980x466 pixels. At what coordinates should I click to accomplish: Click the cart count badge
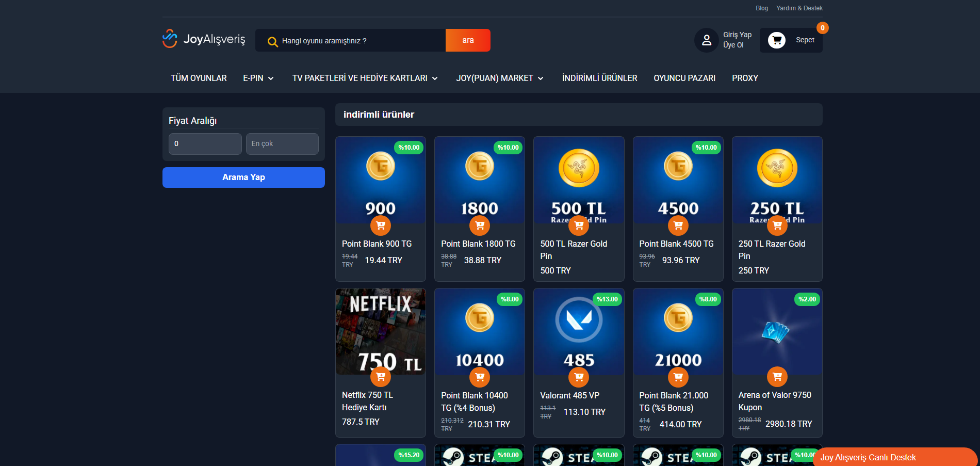[x=823, y=28]
